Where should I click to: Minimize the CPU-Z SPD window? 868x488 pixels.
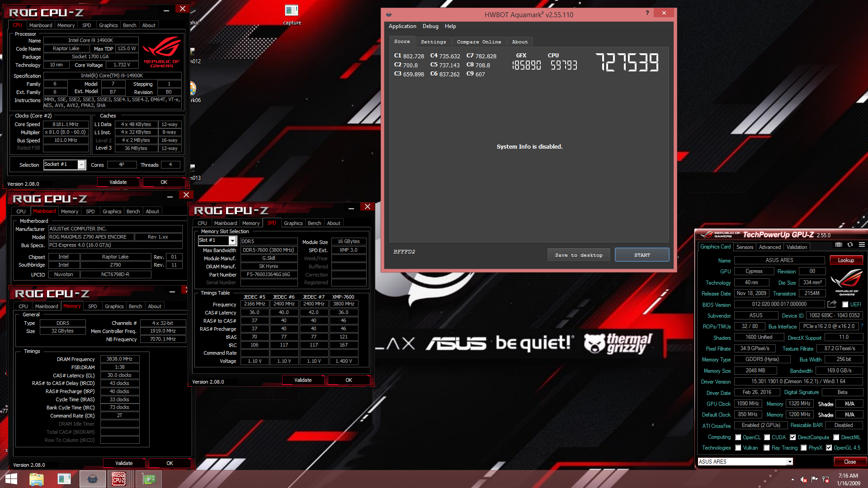[351, 207]
